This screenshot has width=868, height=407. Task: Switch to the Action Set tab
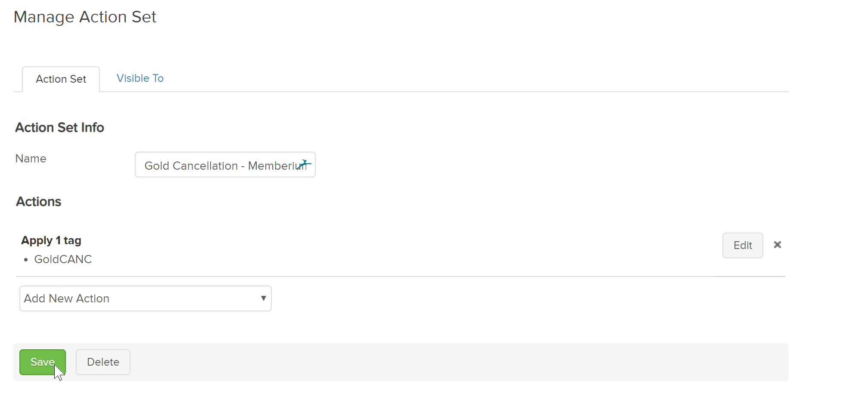[61, 79]
